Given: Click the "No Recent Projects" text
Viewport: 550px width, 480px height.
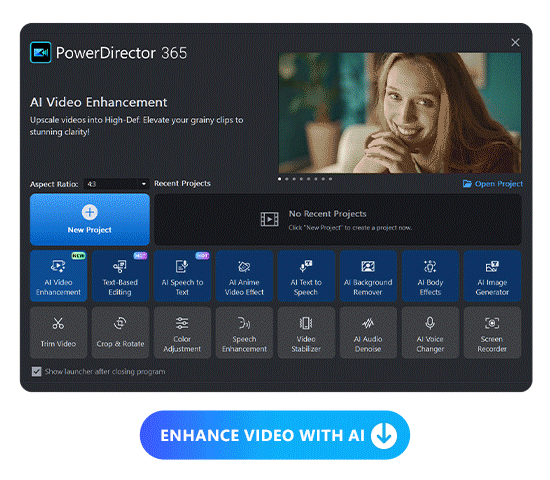Looking at the screenshot, I should [x=328, y=214].
